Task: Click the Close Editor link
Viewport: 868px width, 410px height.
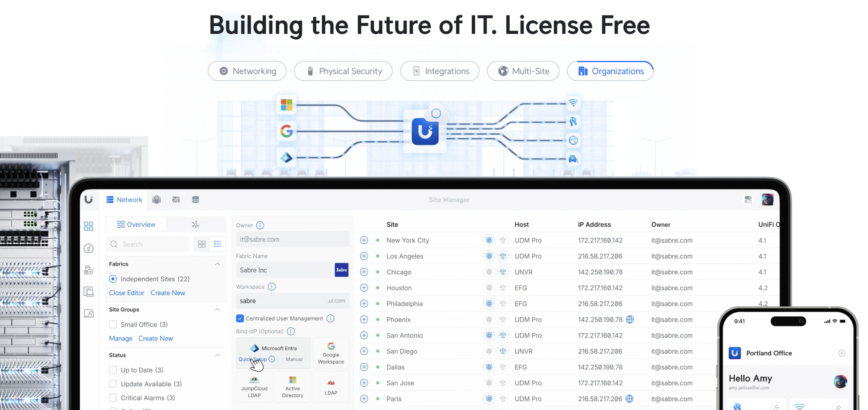Action: (x=126, y=293)
